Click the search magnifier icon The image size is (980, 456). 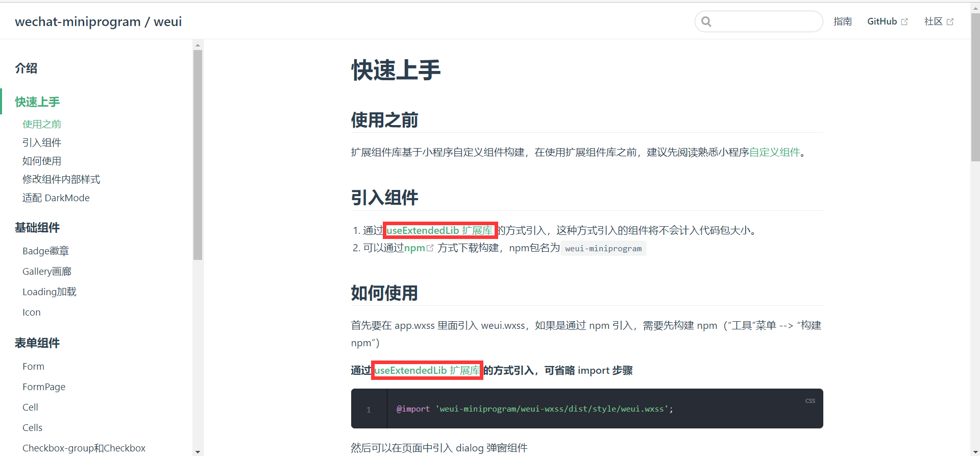coord(706,21)
